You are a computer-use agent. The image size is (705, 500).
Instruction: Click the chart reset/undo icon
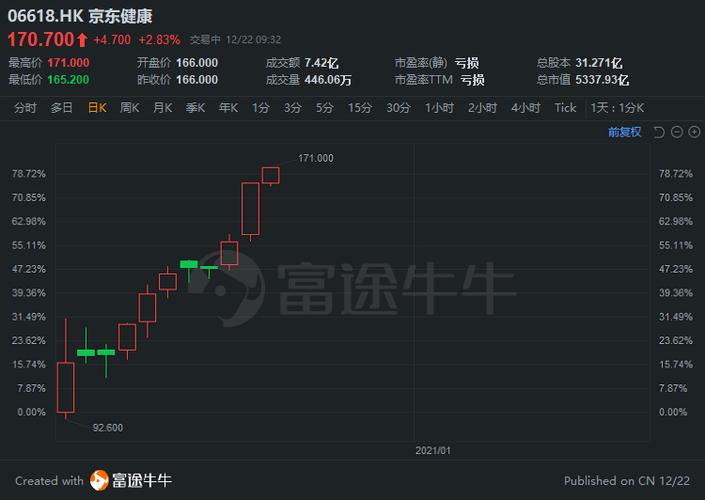(661, 132)
